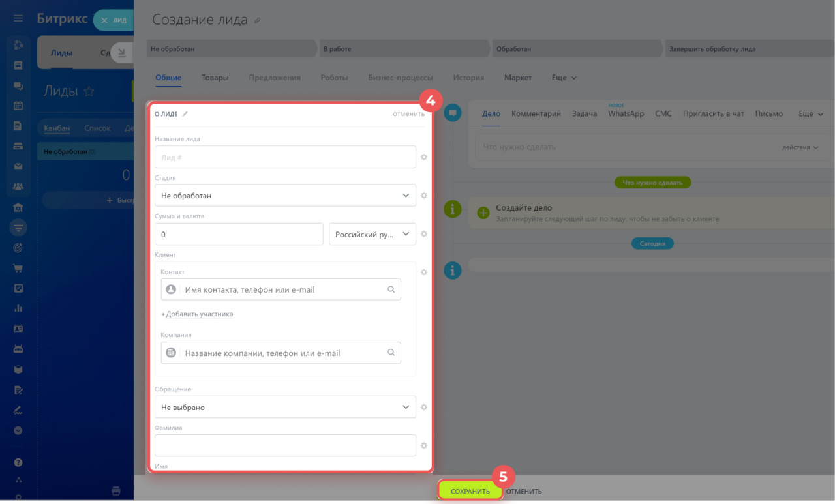
Task: Click the gear icon beside Фамилия field
Action: point(423,446)
